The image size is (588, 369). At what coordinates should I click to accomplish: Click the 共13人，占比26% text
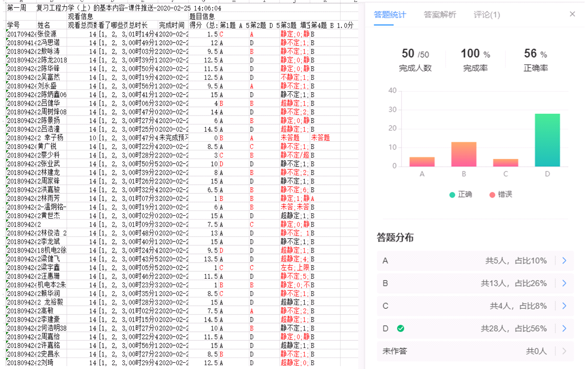[513, 284]
